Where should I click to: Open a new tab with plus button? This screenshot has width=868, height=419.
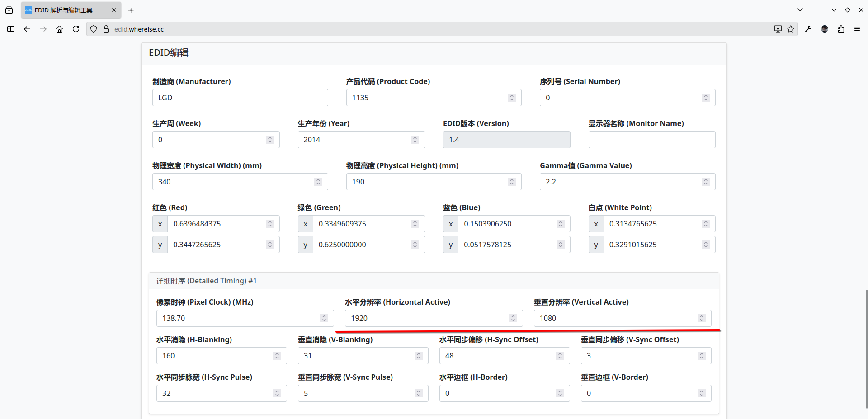pyautogui.click(x=131, y=10)
